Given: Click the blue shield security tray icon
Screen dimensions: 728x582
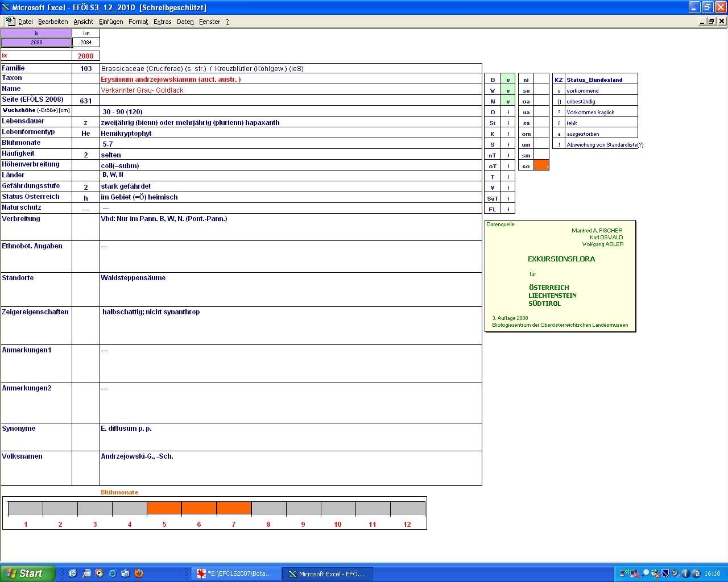Looking at the screenshot, I should [665, 573].
